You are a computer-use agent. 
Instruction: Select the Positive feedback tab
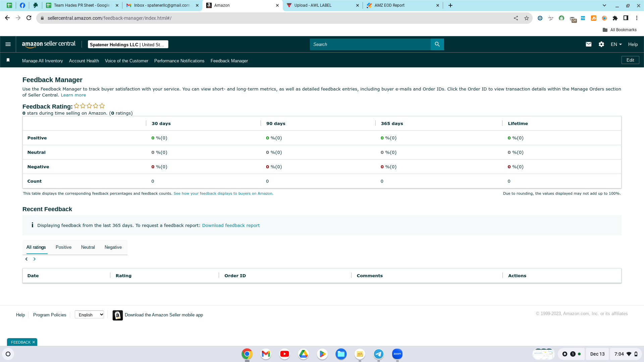pyautogui.click(x=63, y=247)
